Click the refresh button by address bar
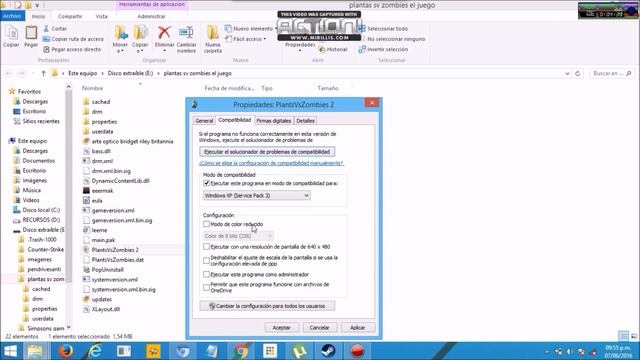This screenshot has height=360, width=640. [578, 73]
